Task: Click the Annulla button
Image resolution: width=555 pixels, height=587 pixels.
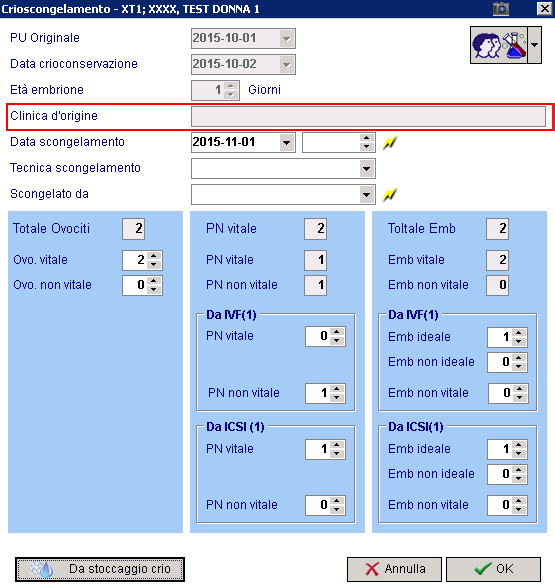Action: click(x=394, y=569)
